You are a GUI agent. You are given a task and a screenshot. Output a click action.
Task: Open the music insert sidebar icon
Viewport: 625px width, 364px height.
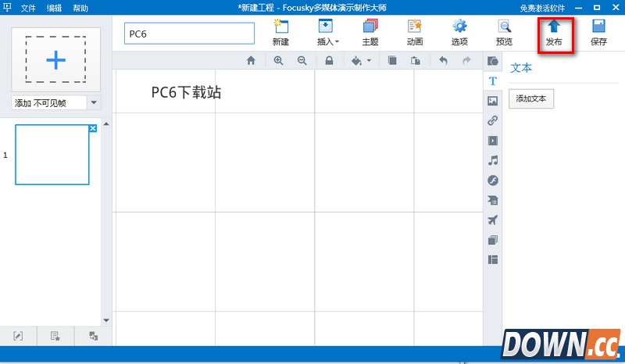click(493, 160)
